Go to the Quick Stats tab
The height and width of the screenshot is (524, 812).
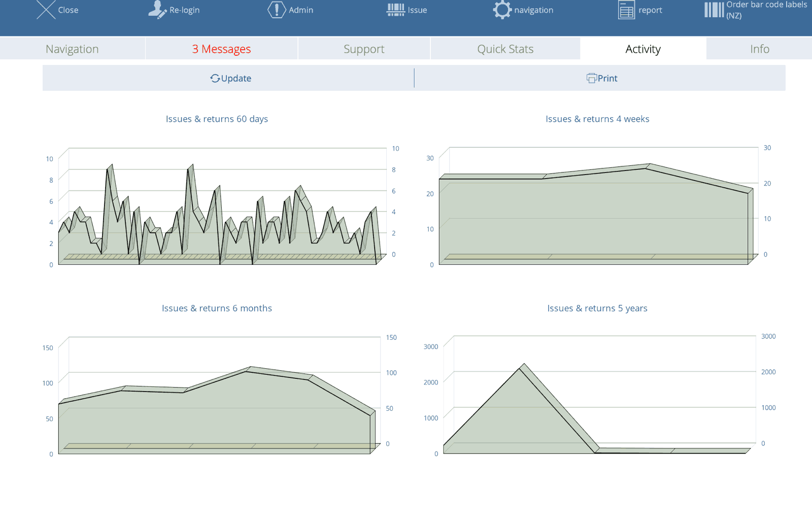[505, 49]
